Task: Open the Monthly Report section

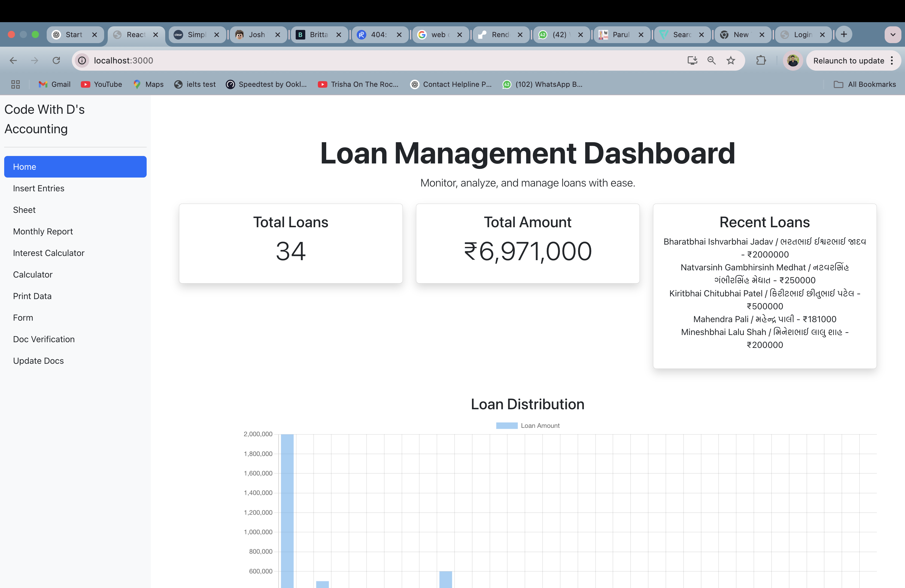Action: 42,231
